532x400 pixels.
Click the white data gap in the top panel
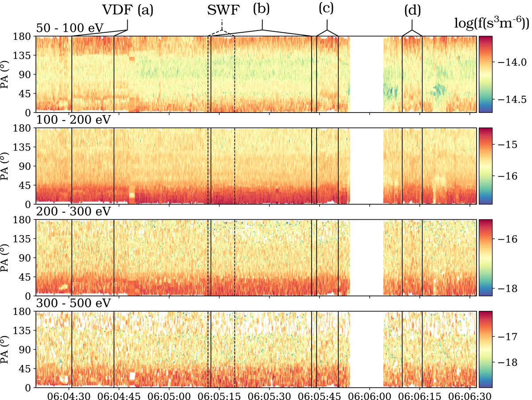tap(367, 74)
